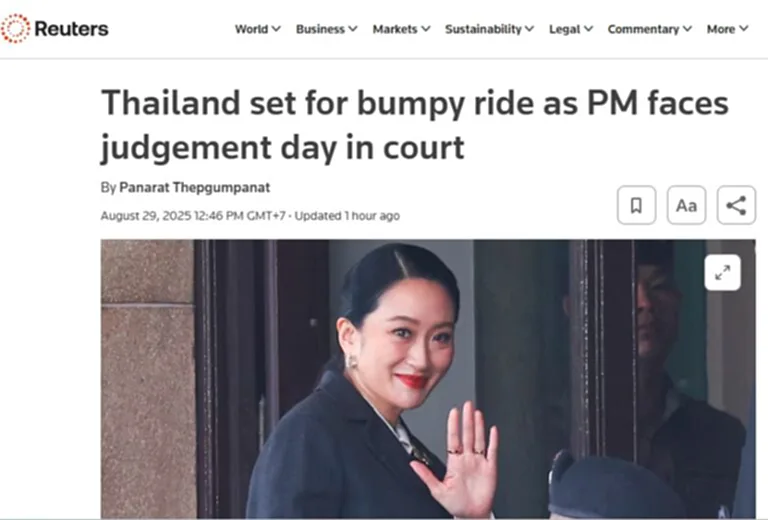The height and width of the screenshot is (520, 768).
Task: Bookmark this article with the save icon
Action: [x=636, y=205]
